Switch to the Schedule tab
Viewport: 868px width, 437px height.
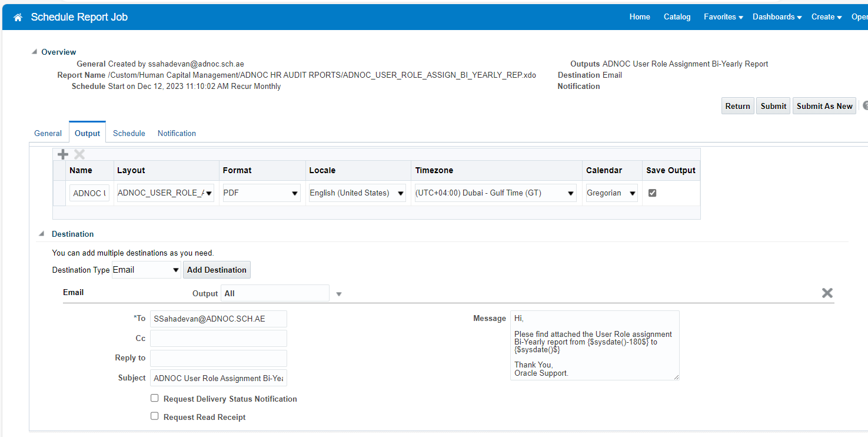[x=128, y=133]
